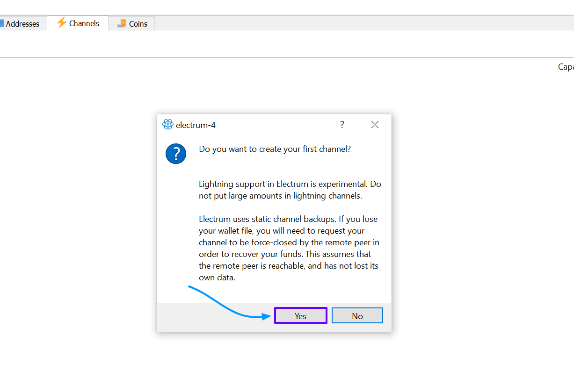
Task: Click 'Do you want to create your first channel?' text
Action: click(275, 149)
